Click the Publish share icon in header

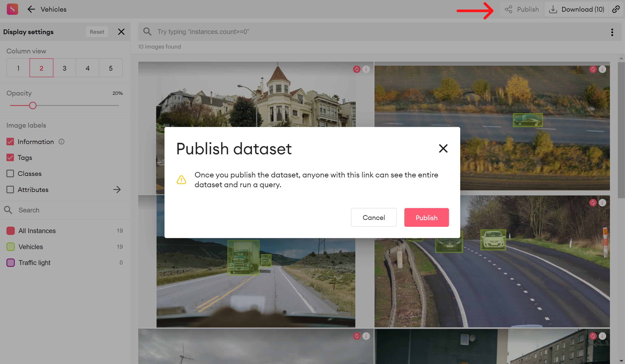508,9
